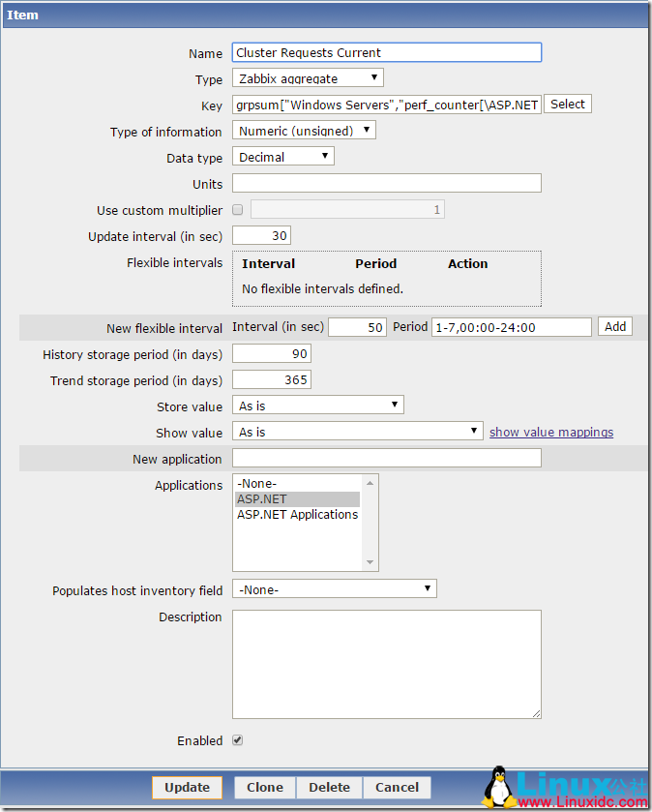
Task: Select -None- in the Applications list
Action: [255, 483]
